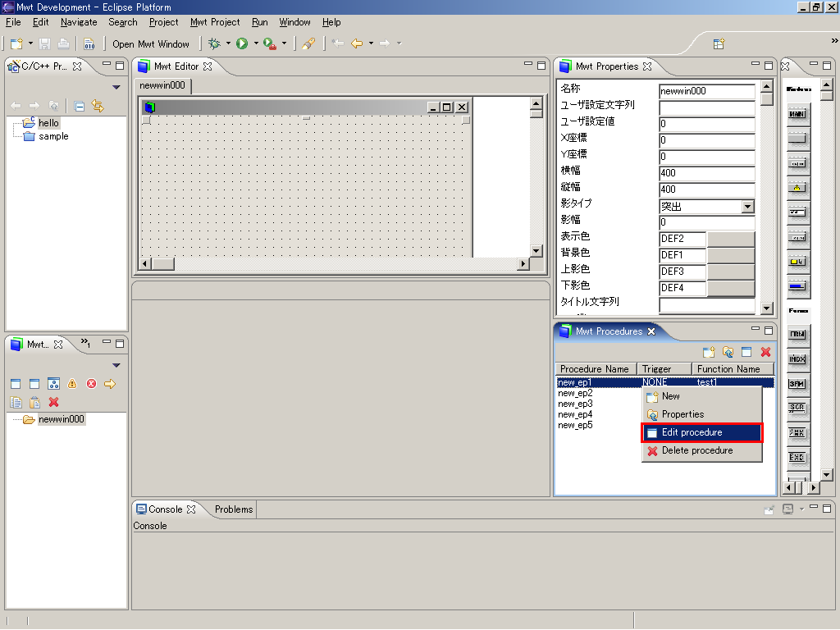Screen dimensions: 840x630
Task: Click the Mwt Properties down scroll arrow
Action: click(767, 308)
